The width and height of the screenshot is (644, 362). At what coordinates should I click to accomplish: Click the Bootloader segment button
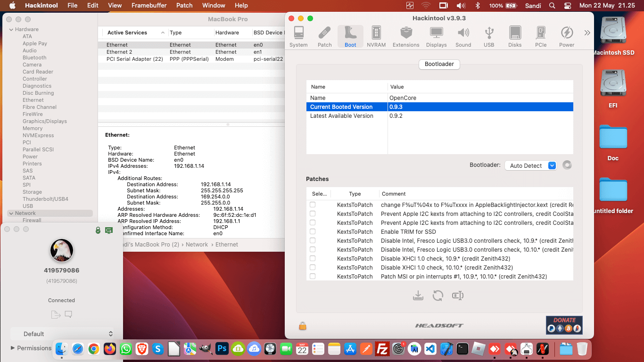click(439, 64)
